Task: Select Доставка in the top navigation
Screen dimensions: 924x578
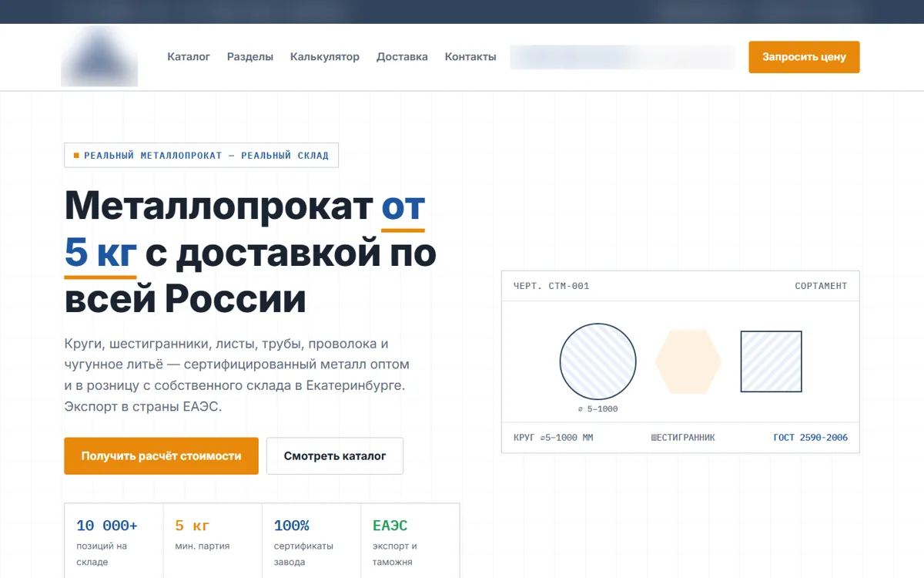Action: pos(402,57)
